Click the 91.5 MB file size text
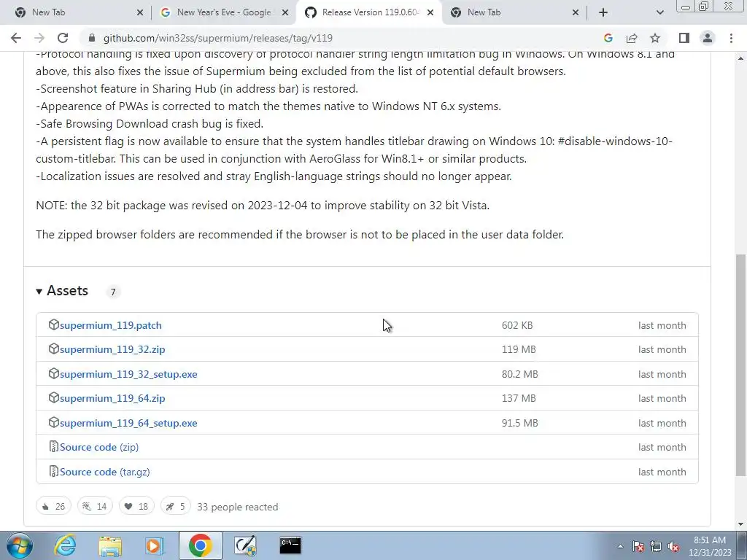 coord(519,423)
